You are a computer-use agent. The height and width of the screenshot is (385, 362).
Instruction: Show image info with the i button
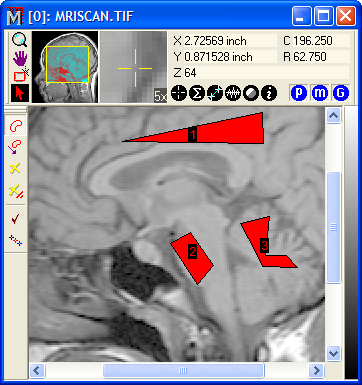269,93
